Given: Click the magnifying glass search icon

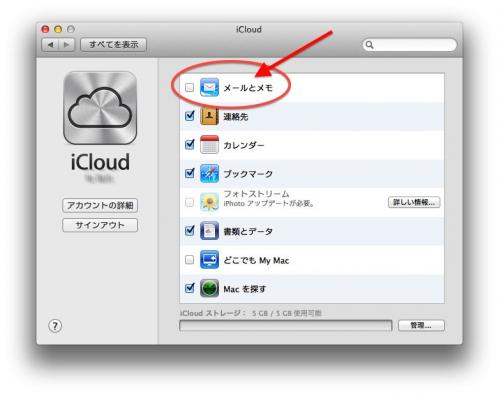Looking at the screenshot, I should click(369, 45).
